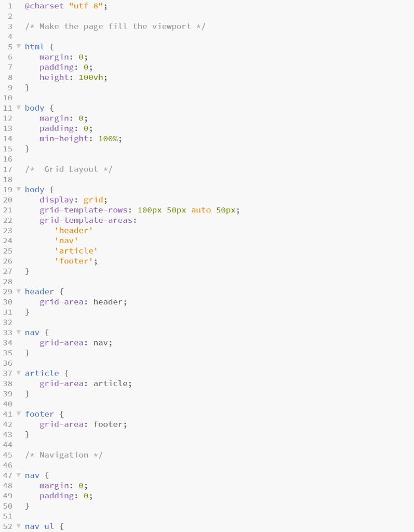Click the padding property on line 49
414x532 pixels.
pyautogui.click(x=56, y=496)
